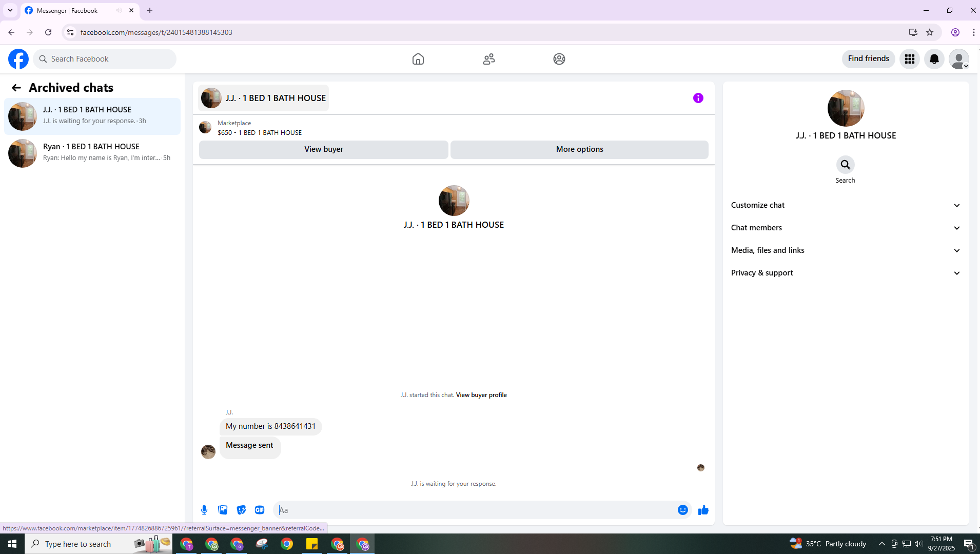
Task: Focus the Search Facebook field
Action: (105, 59)
